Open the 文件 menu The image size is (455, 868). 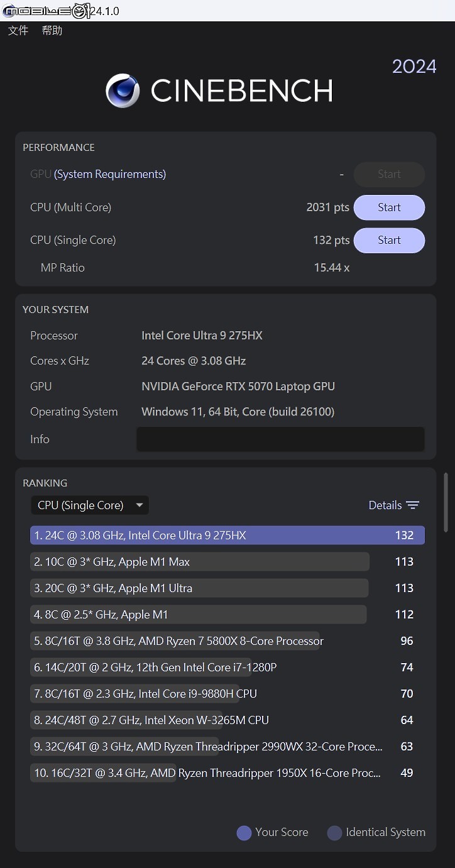coord(18,30)
